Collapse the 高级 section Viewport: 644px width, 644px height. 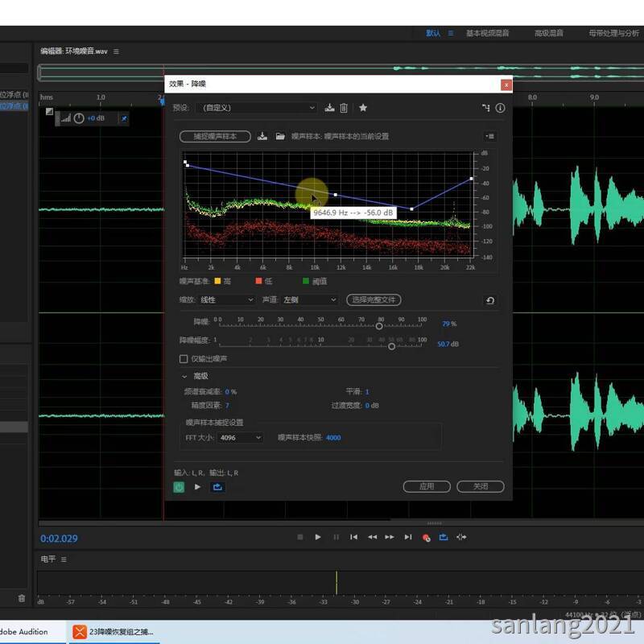(184, 376)
